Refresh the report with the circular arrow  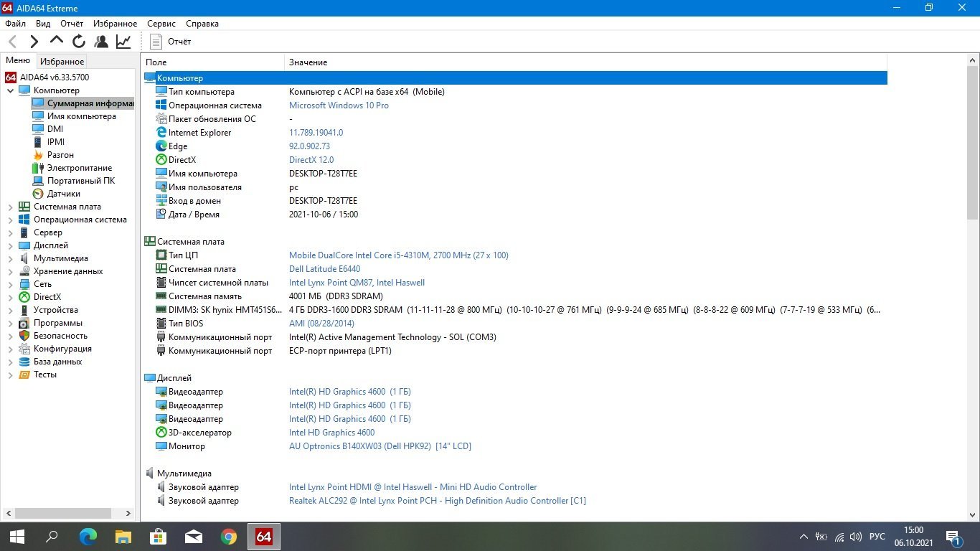coord(79,42)
